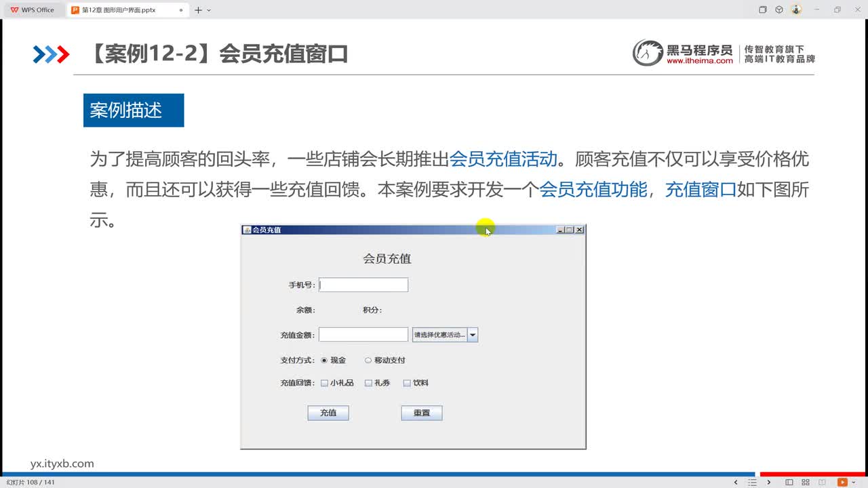Viewport: 868px width, 488px height.
Task: Check the 饮料 checkbox
Action: (407, 383)
